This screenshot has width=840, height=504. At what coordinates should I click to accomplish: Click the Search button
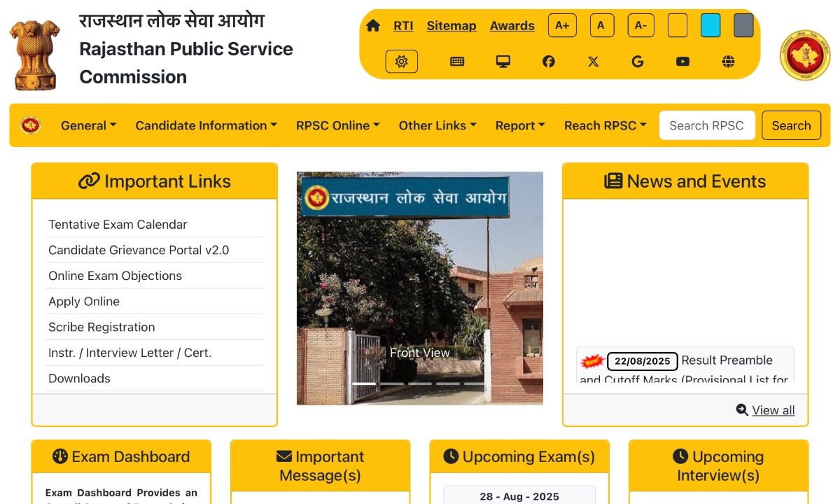tap(791, 125)
